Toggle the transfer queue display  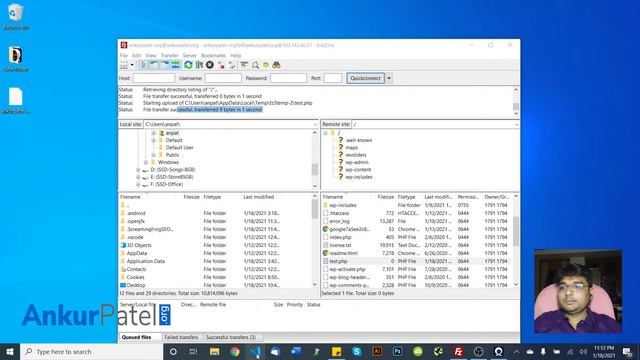pyautogui.click(x=175, y=65)
